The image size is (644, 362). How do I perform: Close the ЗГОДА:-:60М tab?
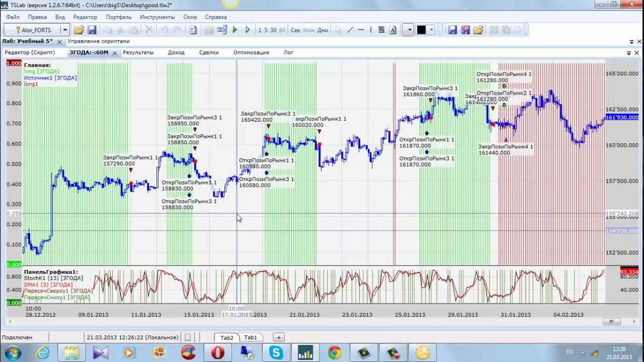pos(114,53)
